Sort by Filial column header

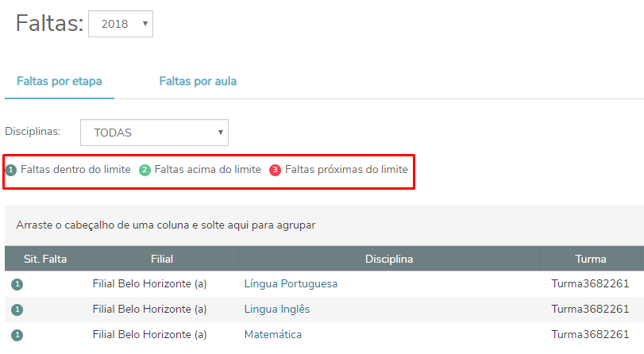tap(161, 259)
